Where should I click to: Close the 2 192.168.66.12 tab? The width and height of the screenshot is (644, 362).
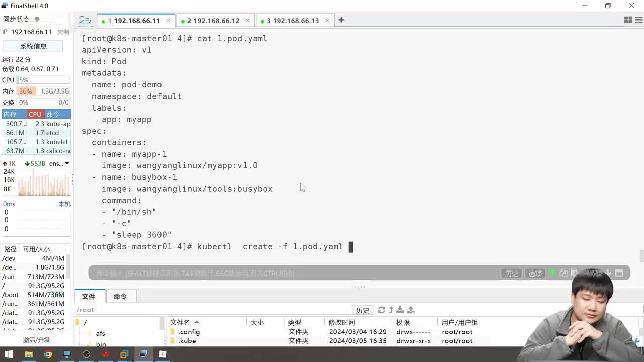pos(248,21)
